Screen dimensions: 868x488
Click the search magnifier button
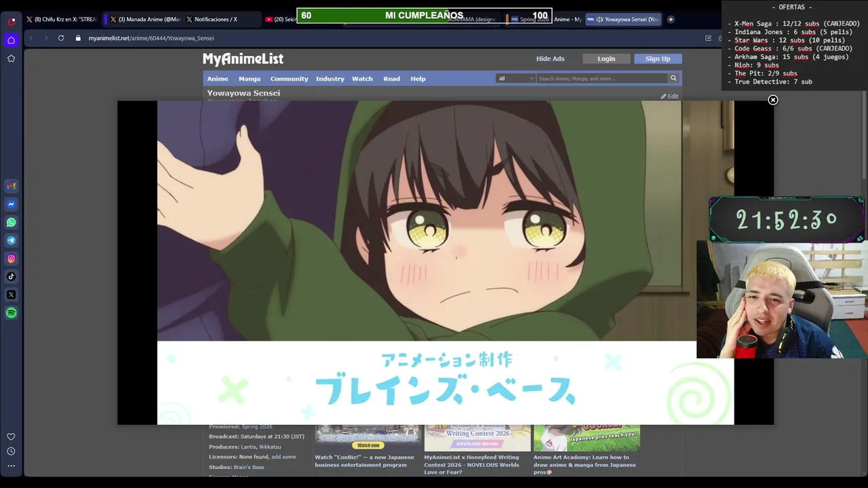coord(673,79)
